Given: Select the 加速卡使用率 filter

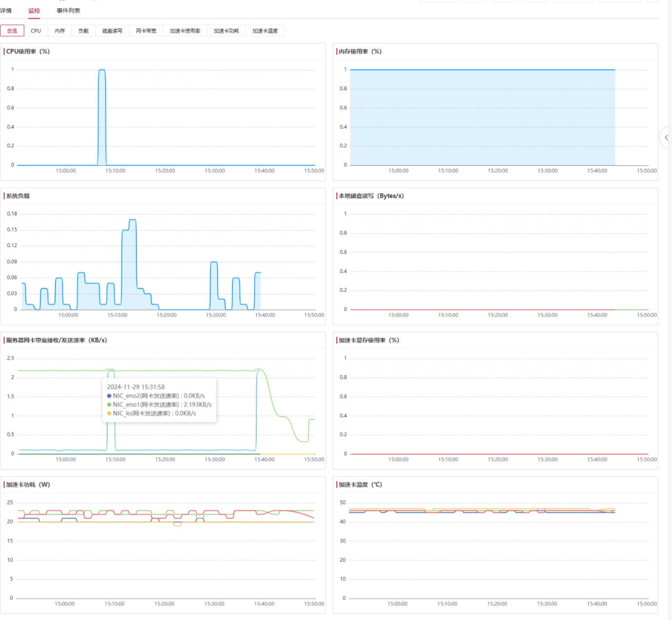Looking at the screenshot, I should (x=185, y=31).
